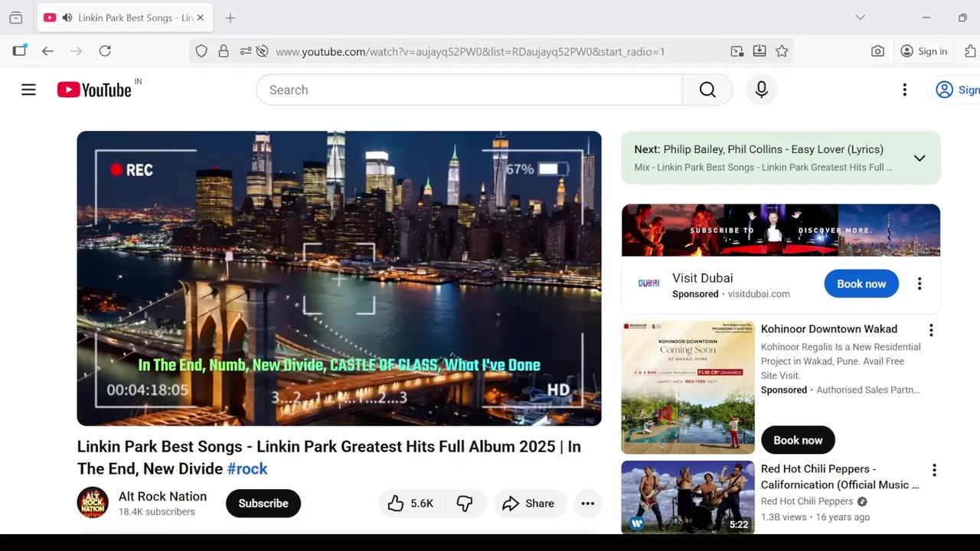Expand the Next up mix playlist
980x551 pixels.
(920, 158)
